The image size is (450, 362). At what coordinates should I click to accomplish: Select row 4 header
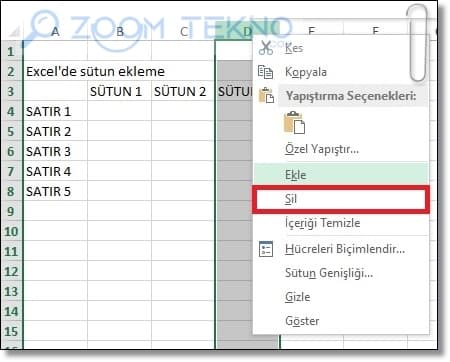(x=11, y=111)
